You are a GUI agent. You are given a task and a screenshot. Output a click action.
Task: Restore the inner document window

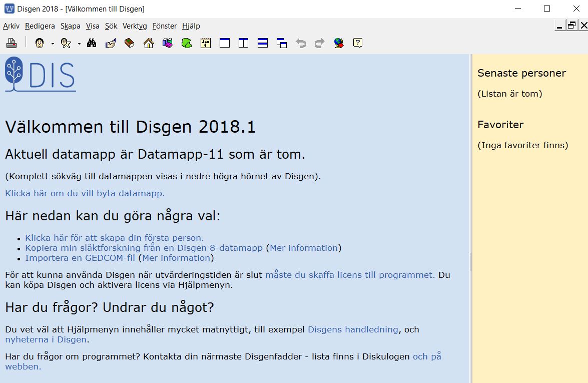[x=571, y=26]
